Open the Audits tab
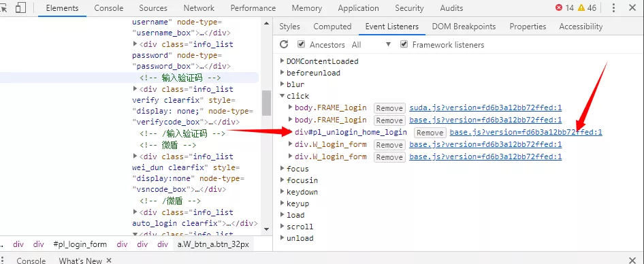644x264 pixels. pos(451,7)
